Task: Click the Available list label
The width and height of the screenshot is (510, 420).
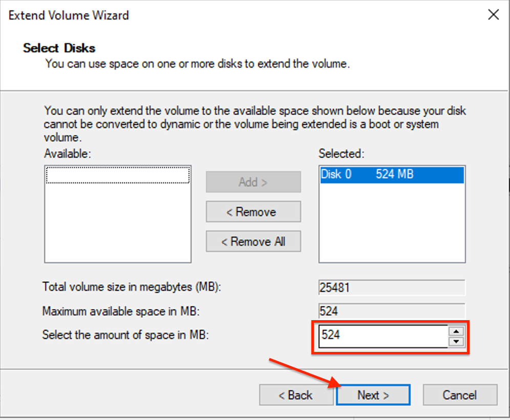Action: point(67,153)
